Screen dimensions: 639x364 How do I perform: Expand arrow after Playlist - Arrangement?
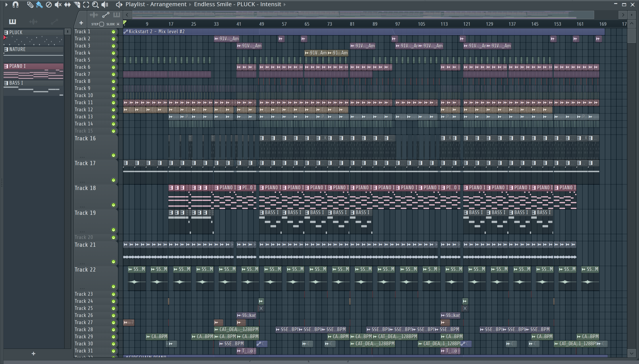[190, 4]
